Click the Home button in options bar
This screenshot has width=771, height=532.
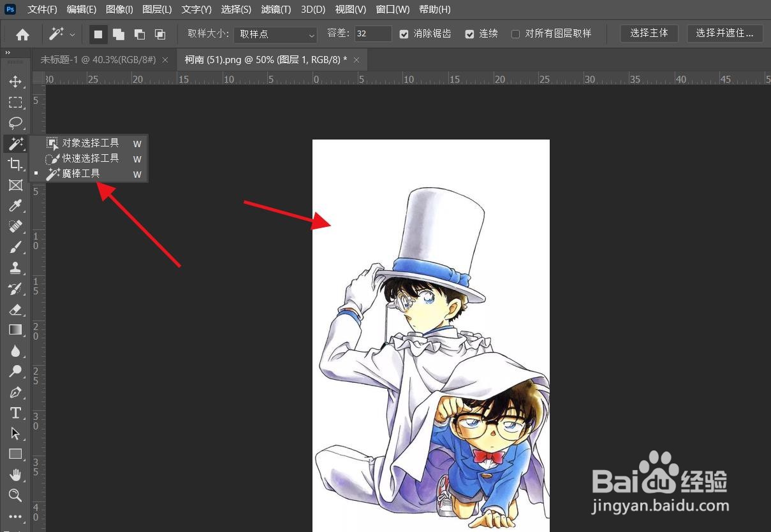click(23, 34)
